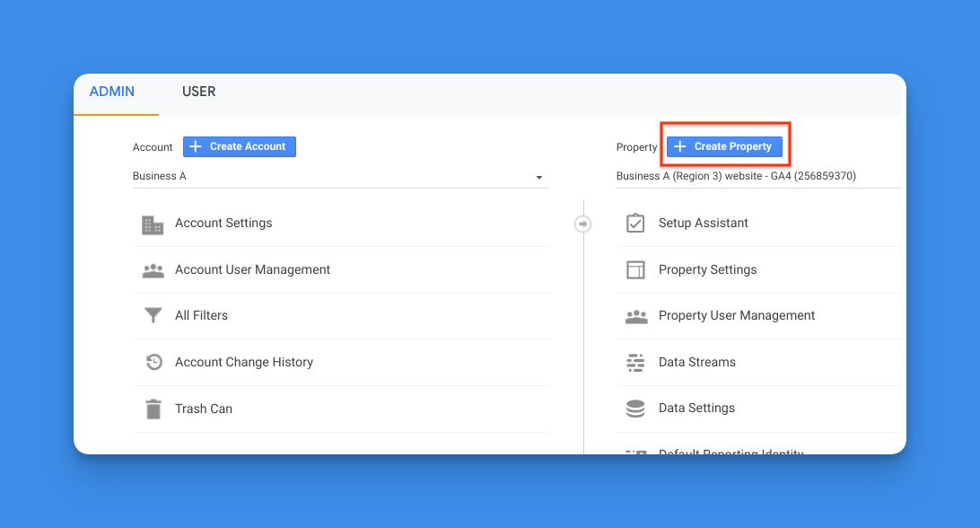Image resolution: width=980 pixels, height=528 pixels.
Task: Expand the column collapse arrow between panels
Action: coord(582,224)
